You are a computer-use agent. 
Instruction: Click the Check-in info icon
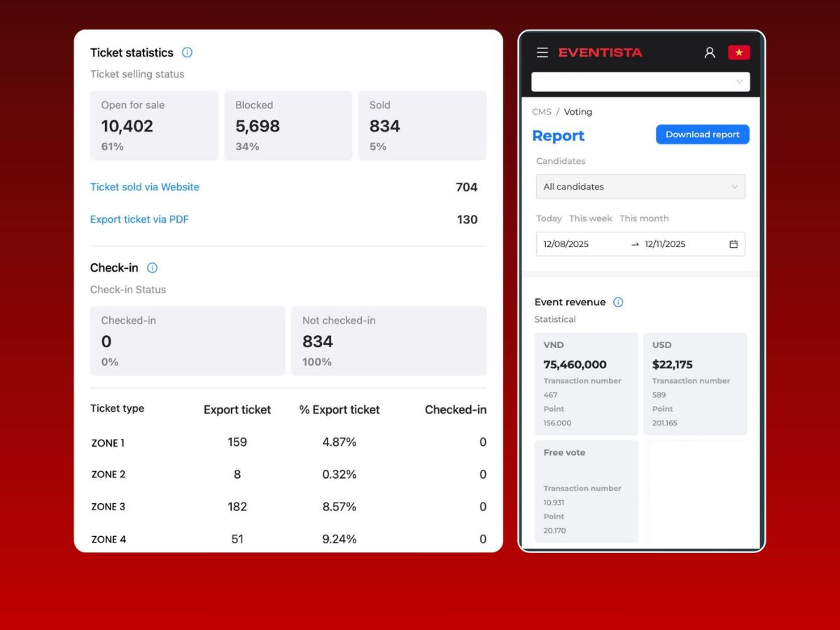[x=152, y=268]
